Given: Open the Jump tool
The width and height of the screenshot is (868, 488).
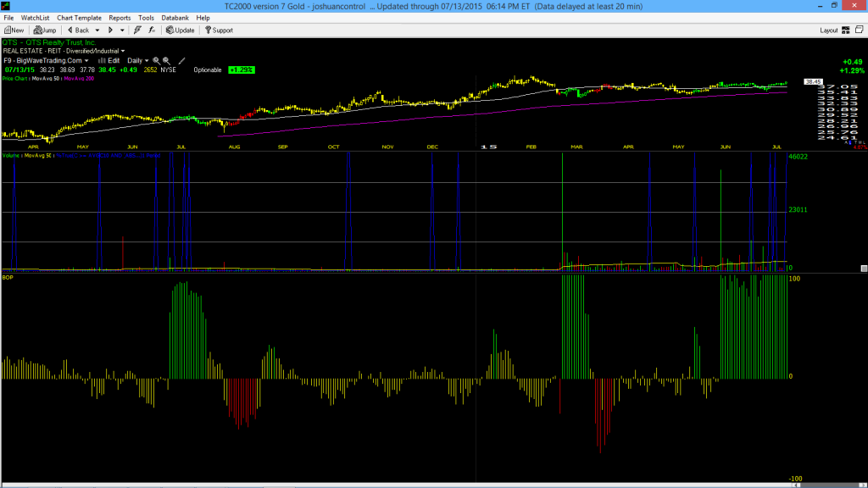Looking at the screenshot, I should click(45, 30).
